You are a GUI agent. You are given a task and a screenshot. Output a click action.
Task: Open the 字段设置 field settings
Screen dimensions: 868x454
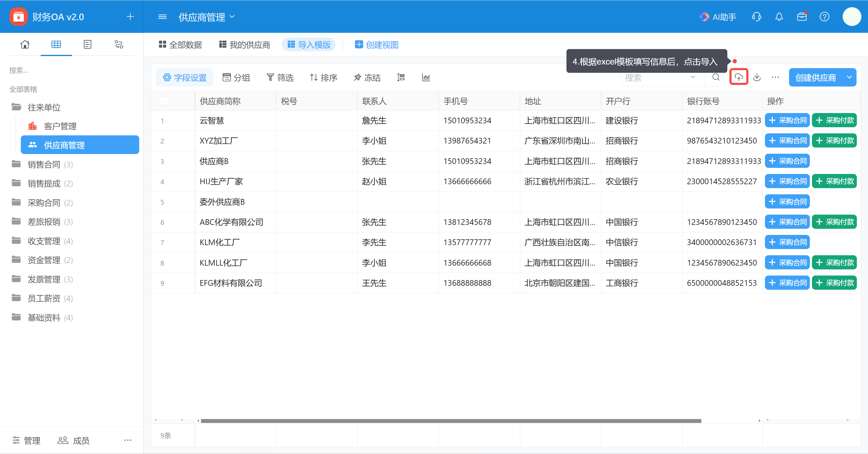pos(184,77)
